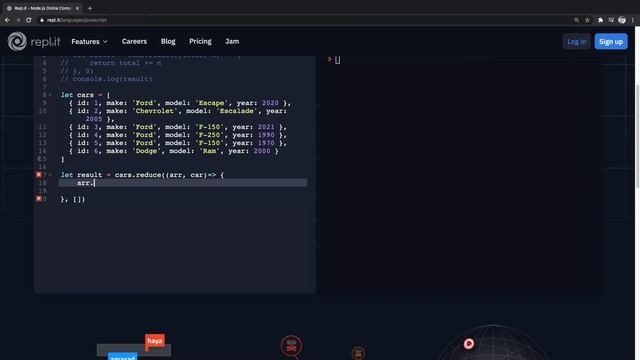The image size is (640, 360).
Task: Open the Jam link
Action: pos(232,41)
